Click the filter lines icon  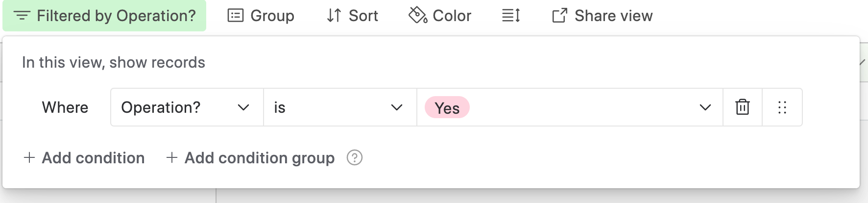click(x=22, y=16)
